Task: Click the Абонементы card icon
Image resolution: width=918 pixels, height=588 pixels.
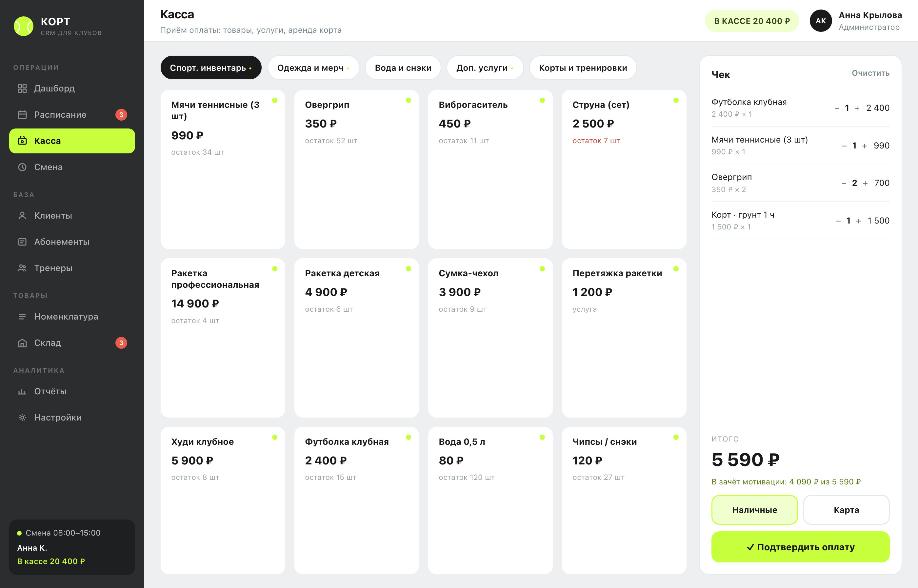Action: [x=22, y=242]
